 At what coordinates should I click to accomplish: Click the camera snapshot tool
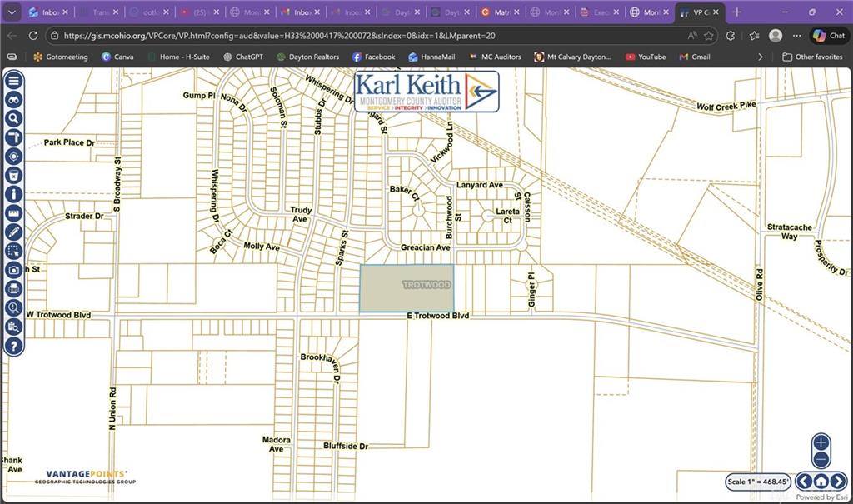pyautogui.click(x=13, y=270)
